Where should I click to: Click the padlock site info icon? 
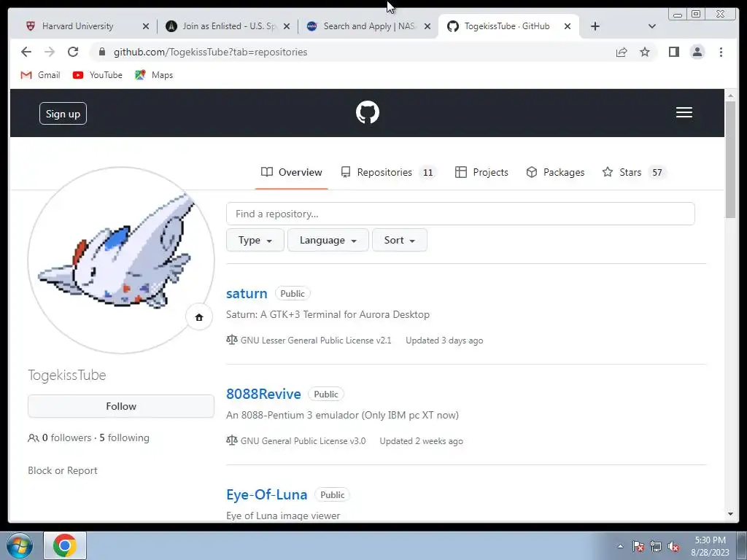click(x=101, y=52)
